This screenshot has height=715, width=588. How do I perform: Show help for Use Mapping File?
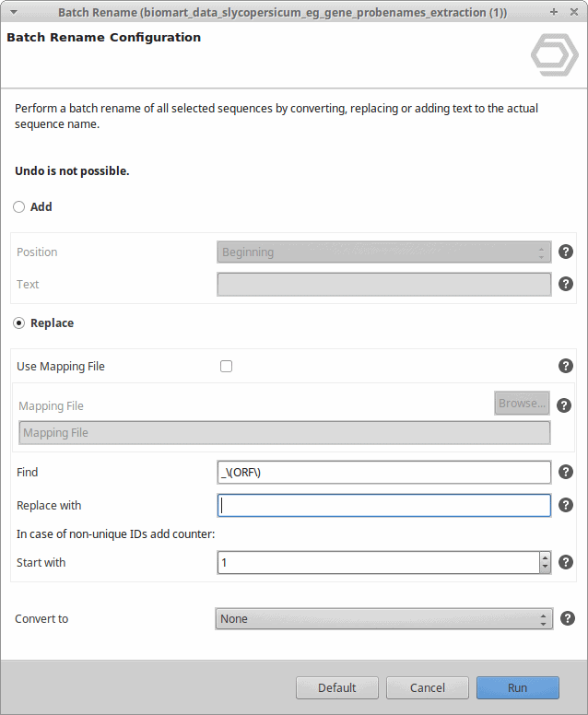pos(566,366)
